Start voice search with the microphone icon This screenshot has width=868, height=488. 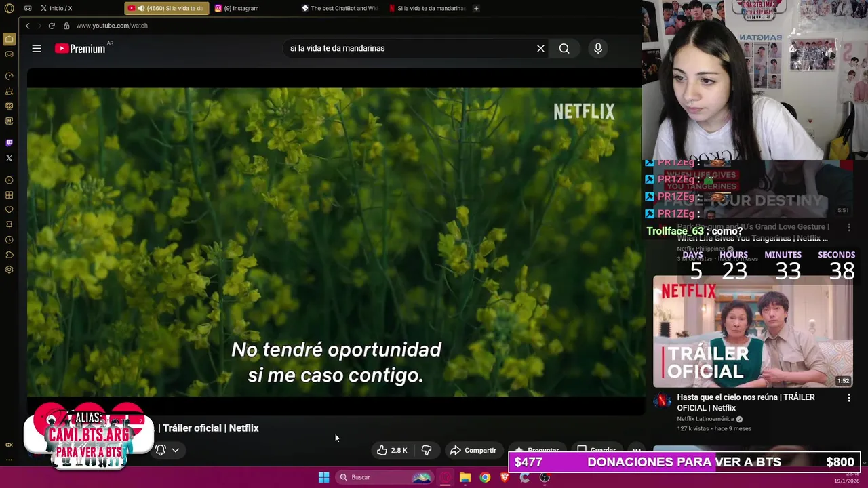(x=597, y=48)
